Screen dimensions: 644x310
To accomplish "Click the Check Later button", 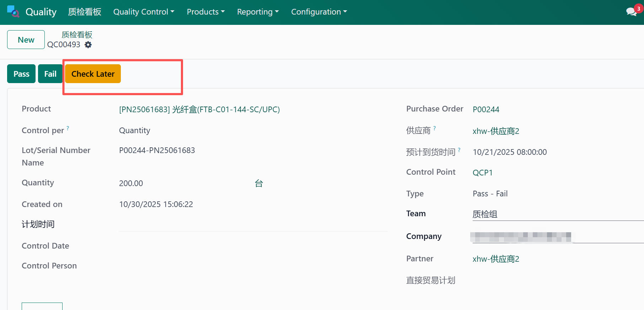I will click(93, 74).
